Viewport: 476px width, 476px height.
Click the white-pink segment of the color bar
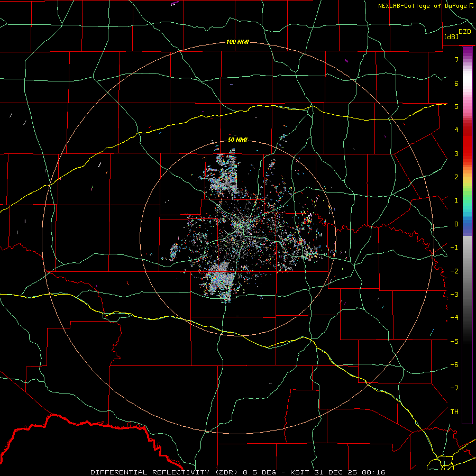467,87
